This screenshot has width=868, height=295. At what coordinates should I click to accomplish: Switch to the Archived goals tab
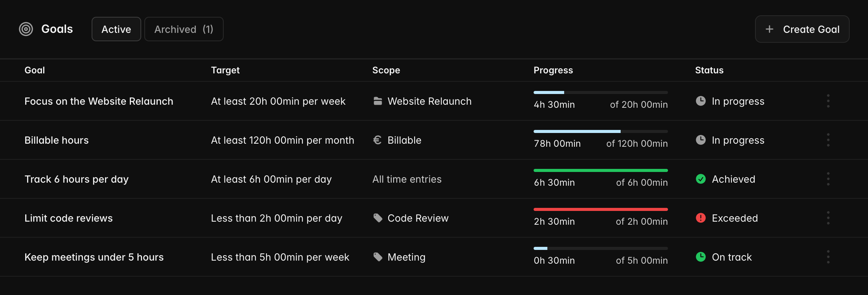(184, 29)
